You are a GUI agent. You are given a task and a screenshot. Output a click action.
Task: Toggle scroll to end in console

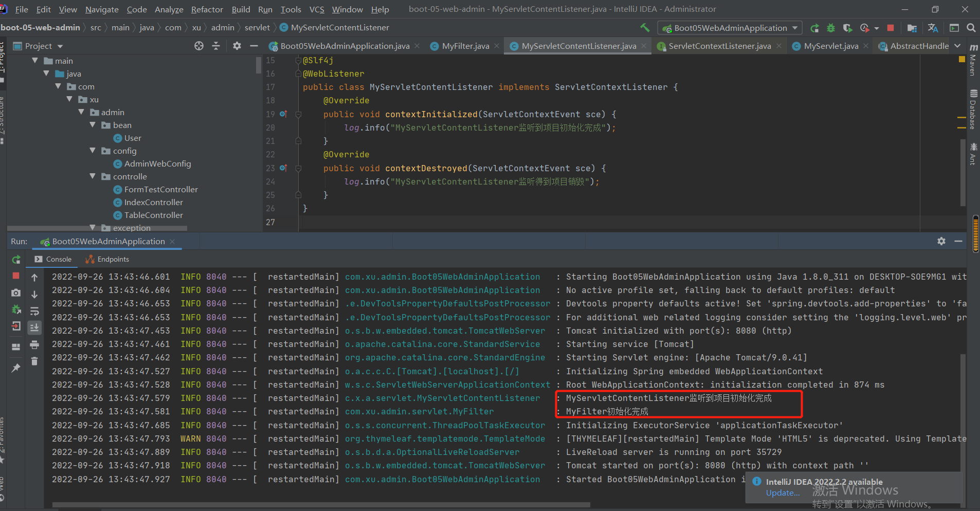[x=34, y=327]
